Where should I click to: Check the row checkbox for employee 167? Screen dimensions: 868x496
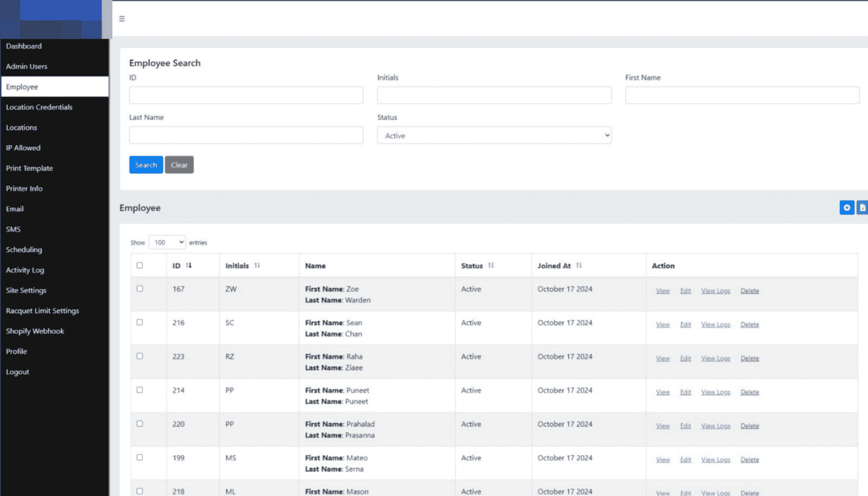pos(140,288)
